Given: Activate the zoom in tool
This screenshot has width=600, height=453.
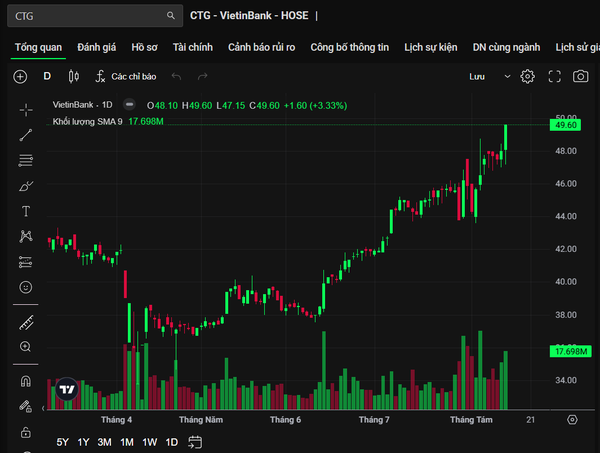Looking at the screenshot, I should coord(25,347).
